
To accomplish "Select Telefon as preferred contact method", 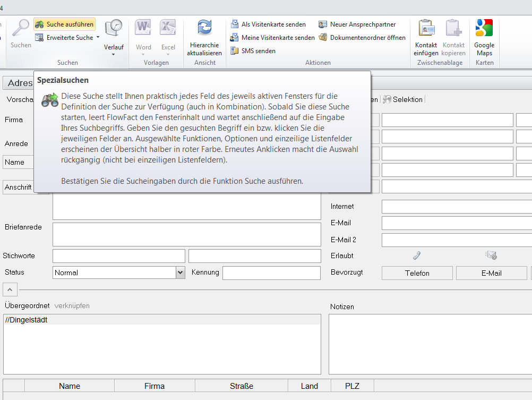I will pos(417,273).
